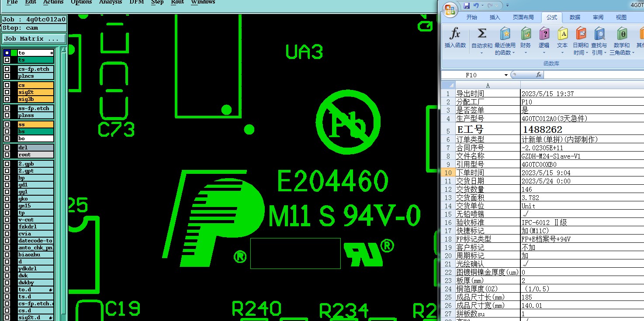Click in the Excel formula bar input
644x321 pixels.
click(x=594, y=75)
